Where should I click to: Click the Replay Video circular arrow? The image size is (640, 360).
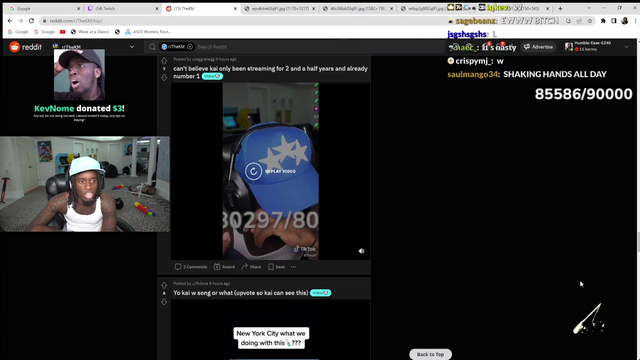pyautogui.click(x=253, y=171)
